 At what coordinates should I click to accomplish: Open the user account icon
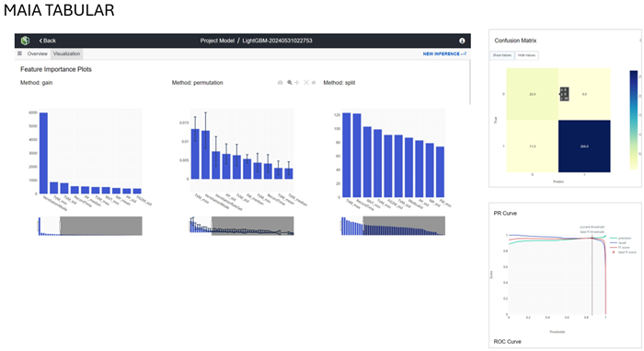tap(462, 41)
